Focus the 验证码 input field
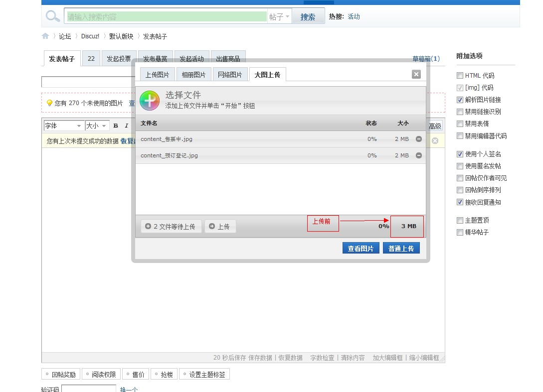Screen dimensions: 543x392 tap(89, 389)
